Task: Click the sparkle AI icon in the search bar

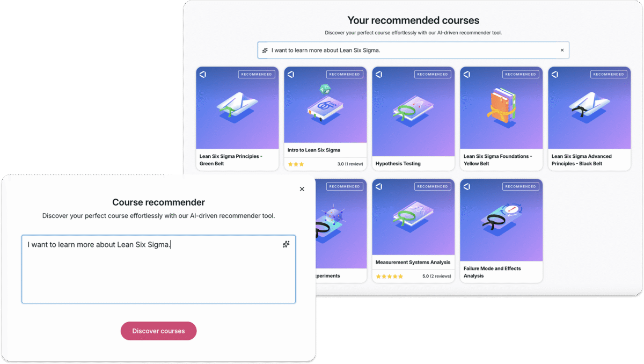Action: point(265,50)
